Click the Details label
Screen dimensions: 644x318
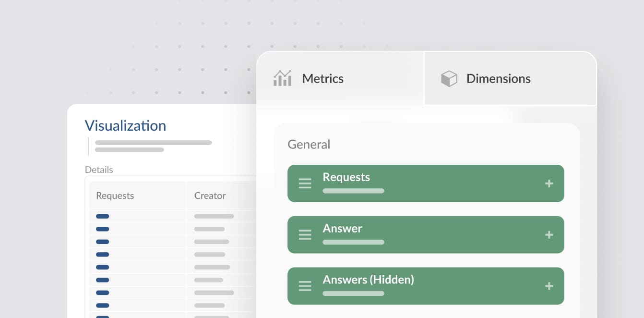point(99,170)
